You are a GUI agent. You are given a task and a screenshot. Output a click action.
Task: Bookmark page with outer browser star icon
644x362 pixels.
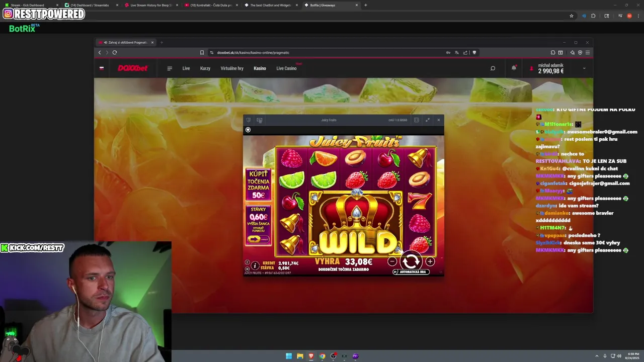pos(572,16)
